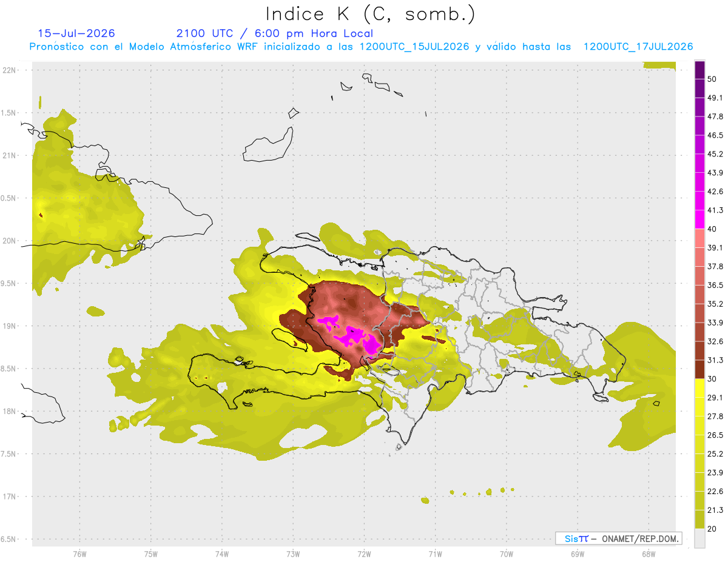Click the "73W" longitude label
The width and height of the screenshot is (728, 562).
point(293,554)
